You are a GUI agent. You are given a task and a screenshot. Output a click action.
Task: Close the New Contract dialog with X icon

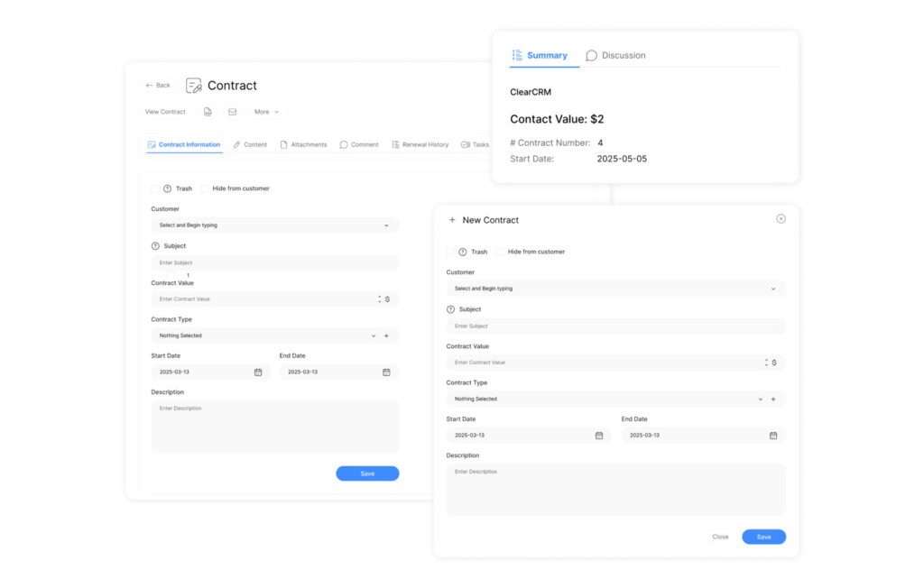[x=781, y=219]
